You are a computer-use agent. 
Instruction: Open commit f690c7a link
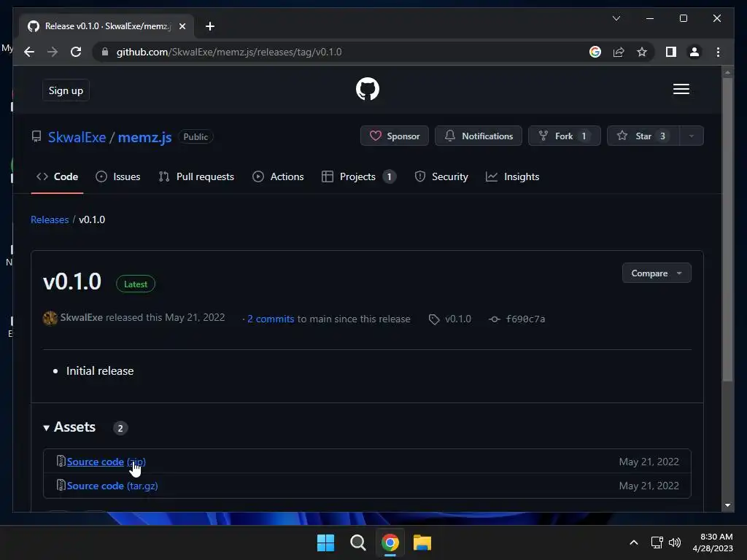(x=525, y=319)
